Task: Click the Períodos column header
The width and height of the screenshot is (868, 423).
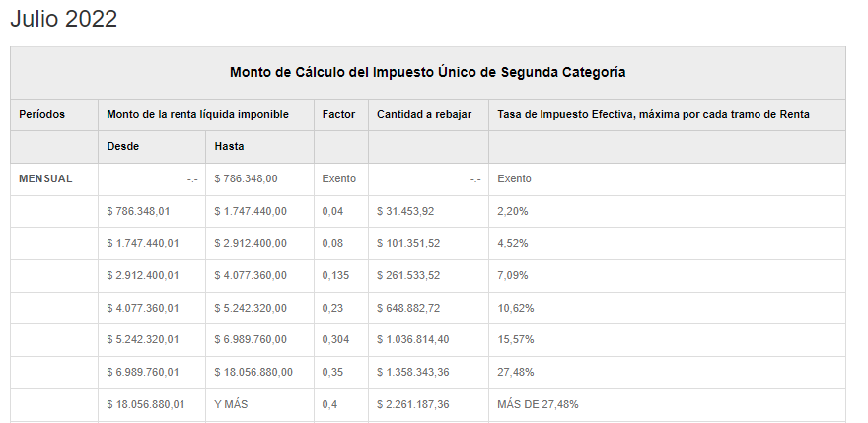Action: 41,114
